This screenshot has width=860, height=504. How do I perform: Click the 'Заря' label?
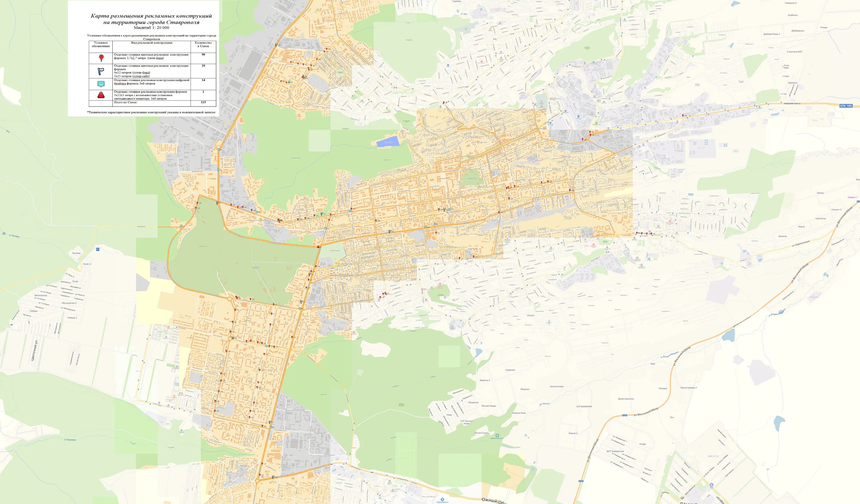(652, 364)
